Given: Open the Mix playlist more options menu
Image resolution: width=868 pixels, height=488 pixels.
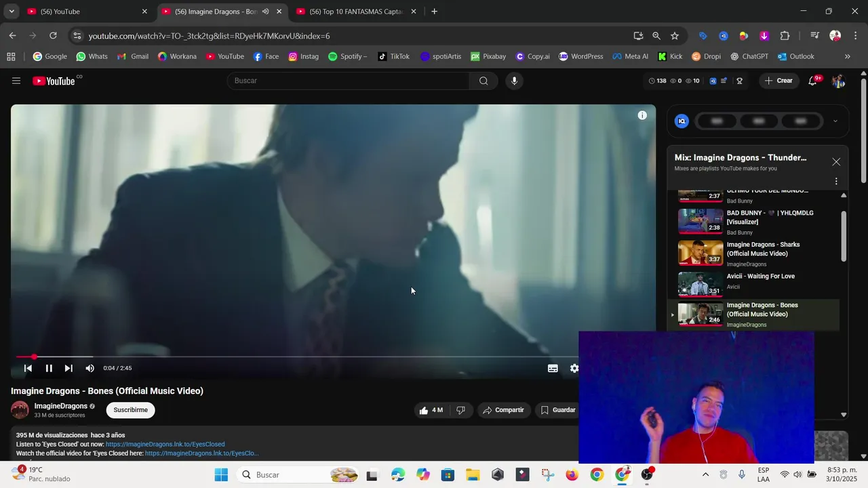Looking at the screenshot, I should [836, 181].
